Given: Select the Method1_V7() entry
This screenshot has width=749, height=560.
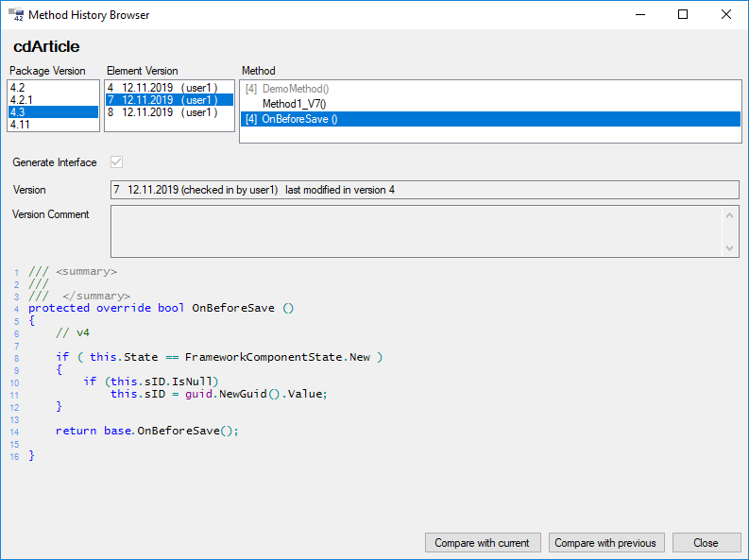Looking at the screenshot, I should point(490,104).
